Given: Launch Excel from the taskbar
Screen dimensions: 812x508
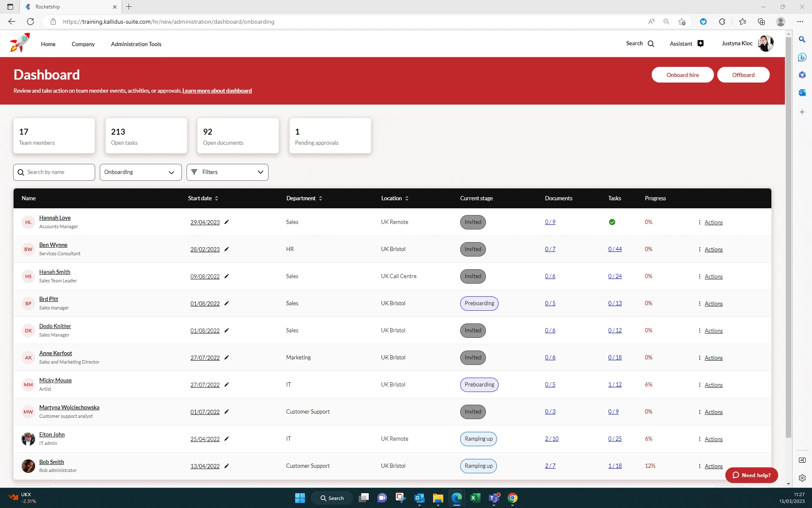Looking at the screenshot, I should (x=476, y=498).
